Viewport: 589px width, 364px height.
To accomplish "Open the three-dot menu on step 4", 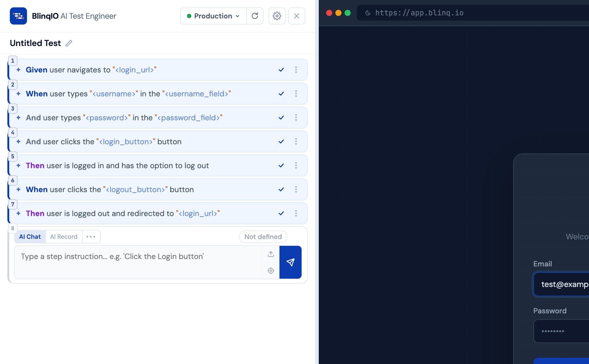I will (x=296, y=141).
